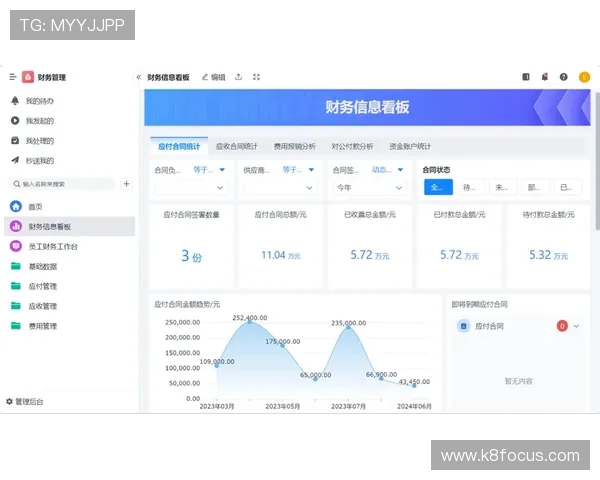Open the orange user avatar
The width and height of the screenshot is (600, 480).
[584, 77]
